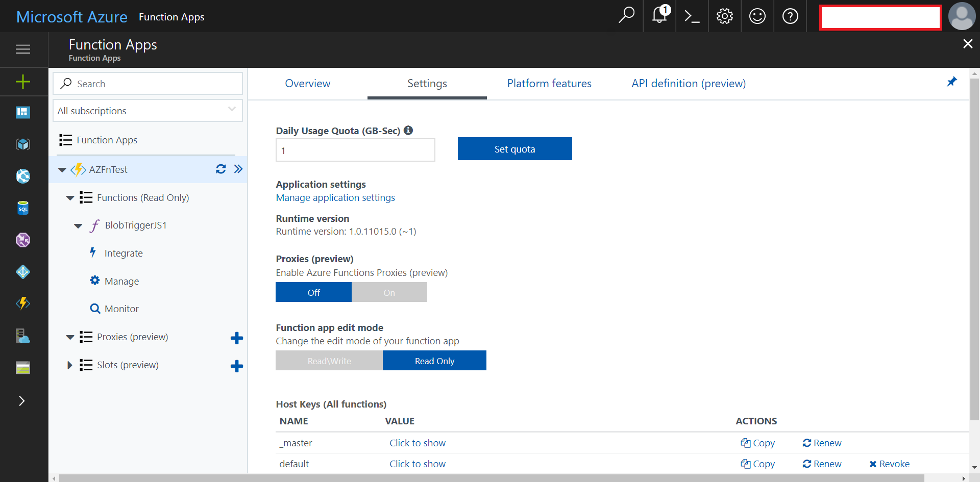
Task: Click the green plus New resource icon
Action: coord(23,82)
